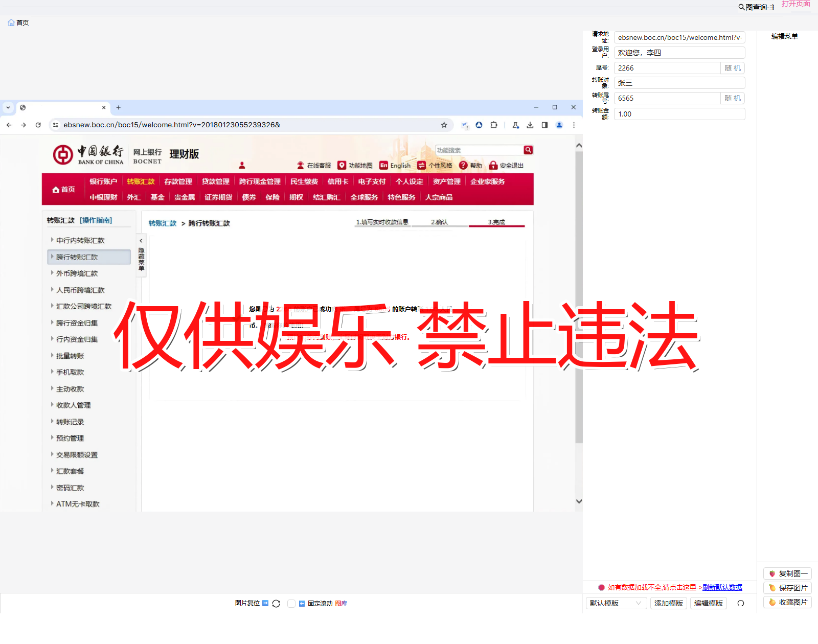818x644 pixels.
Task: Click the image reset refresh icon
Action: pos(276,603)
